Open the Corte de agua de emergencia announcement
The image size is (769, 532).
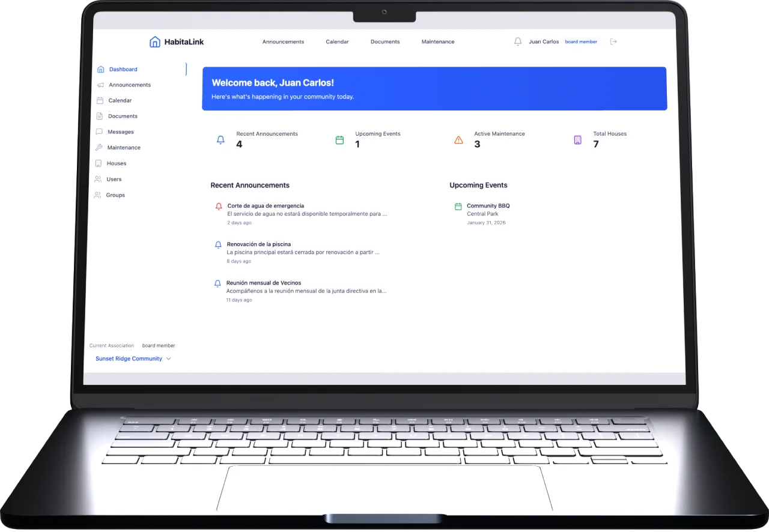tap(266, 206)
